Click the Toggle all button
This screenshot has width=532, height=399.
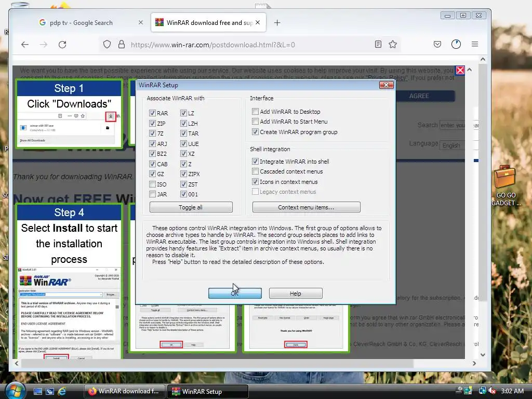(191, 207)
